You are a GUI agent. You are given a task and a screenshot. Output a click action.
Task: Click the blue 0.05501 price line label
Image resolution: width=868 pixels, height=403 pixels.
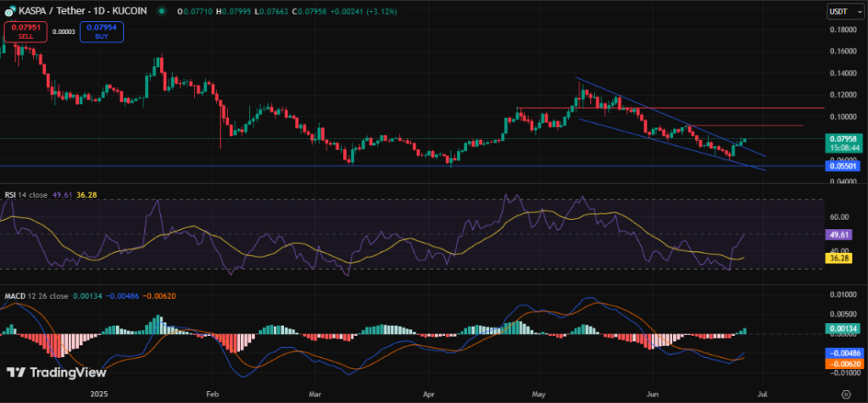tap(843, 165)
